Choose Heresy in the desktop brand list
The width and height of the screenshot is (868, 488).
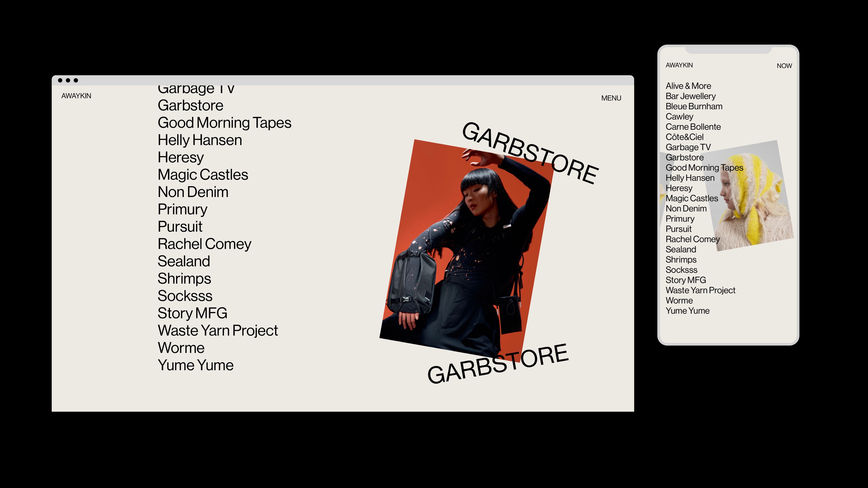[181, 158]
